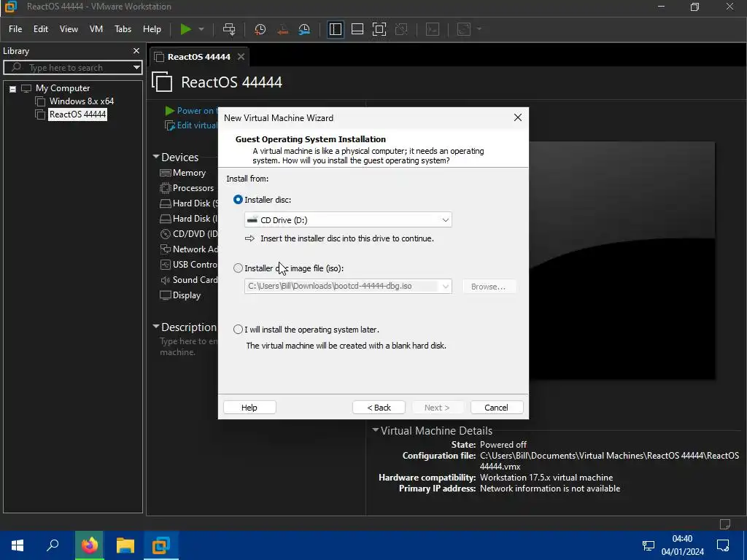
Task: Select ReactOS 44444 in Library tree
Action: pos(77,114)
